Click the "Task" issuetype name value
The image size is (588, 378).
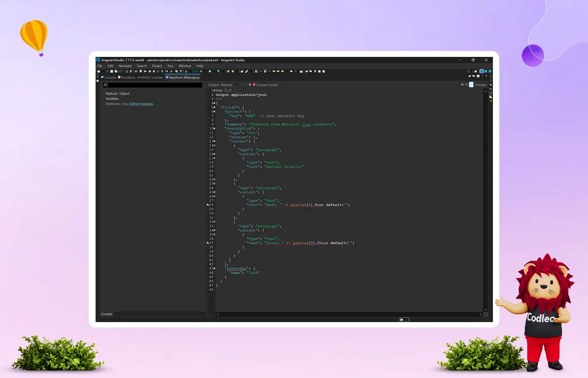[x=252, y=273]
